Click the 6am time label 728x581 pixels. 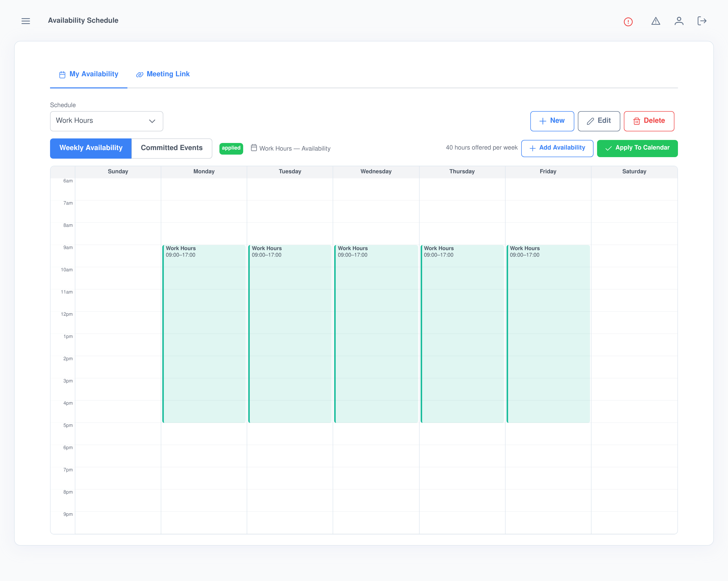coord(68,181)
